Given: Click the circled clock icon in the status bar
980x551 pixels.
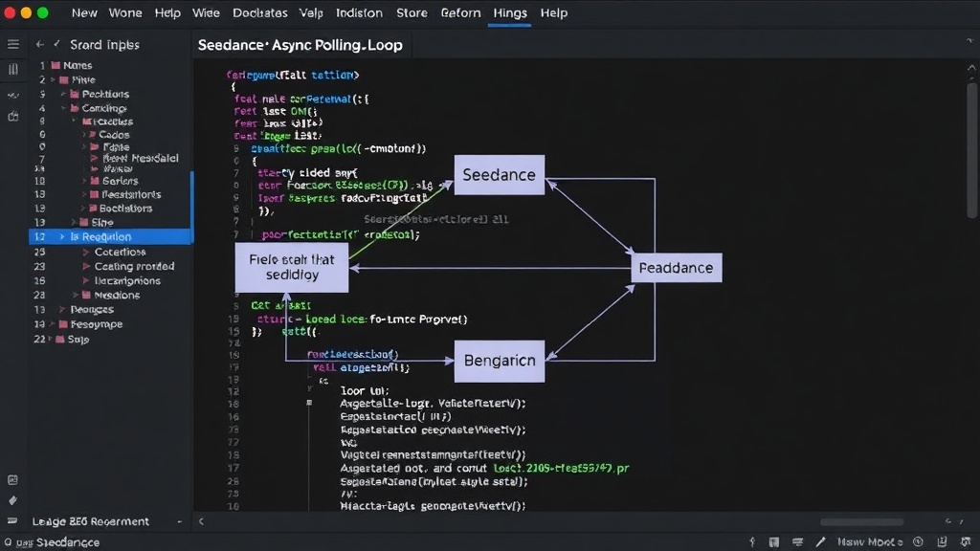Looking at the screenshot, I should tap(918, 541).
